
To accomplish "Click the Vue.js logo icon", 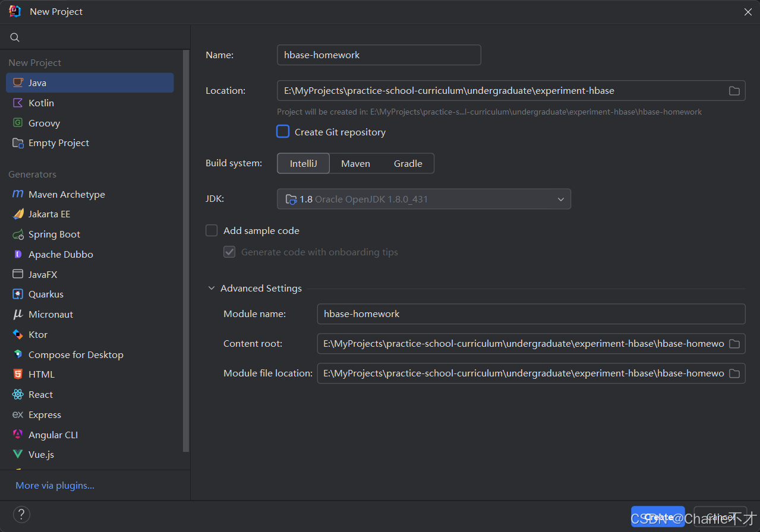I will 18,455.
